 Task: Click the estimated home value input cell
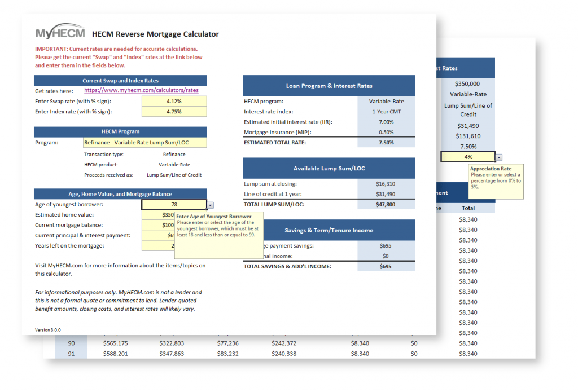(x=158, y=215)
